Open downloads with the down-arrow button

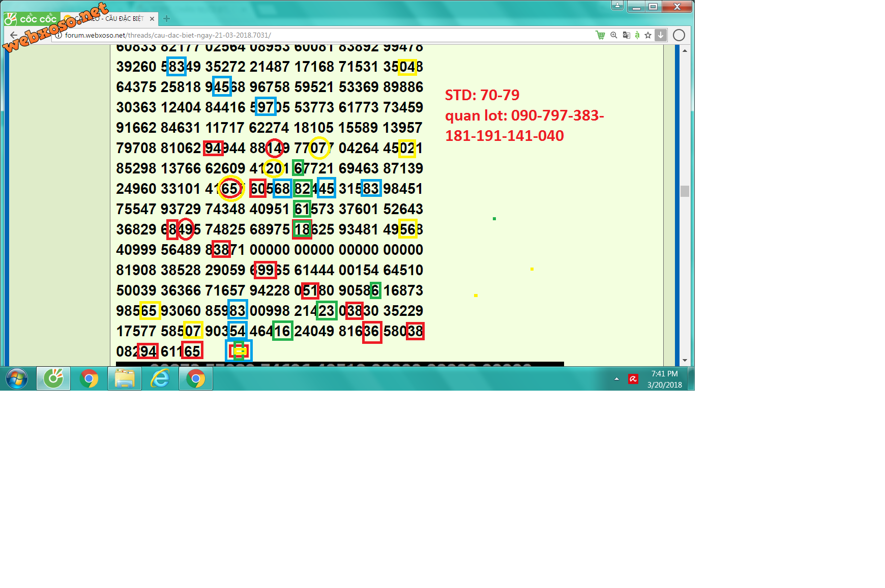[660, 35]
